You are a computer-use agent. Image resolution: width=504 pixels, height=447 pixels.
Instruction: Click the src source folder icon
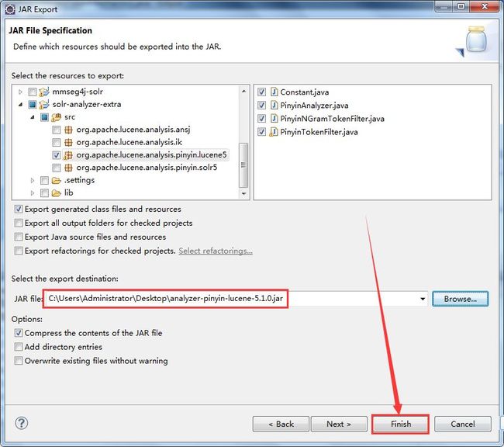coord(57,117)
